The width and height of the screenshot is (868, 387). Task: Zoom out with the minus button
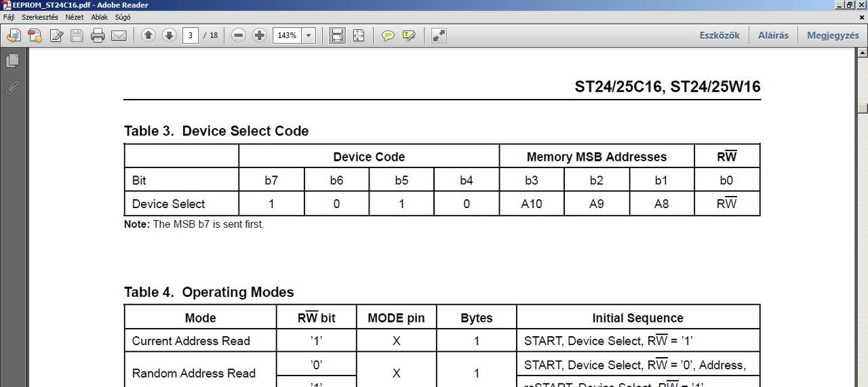pyautogui.click(x=238, y=35)
